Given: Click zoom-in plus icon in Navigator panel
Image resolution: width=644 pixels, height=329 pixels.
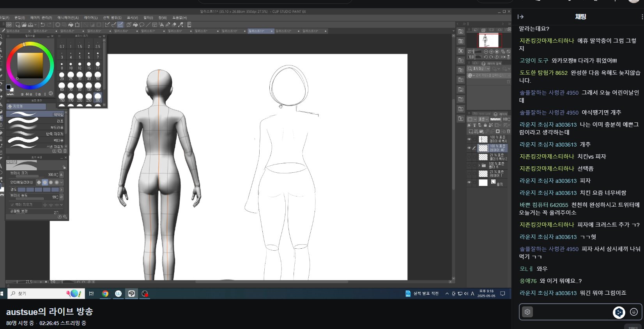Looking at the screenshot, I should click(491, 51).
